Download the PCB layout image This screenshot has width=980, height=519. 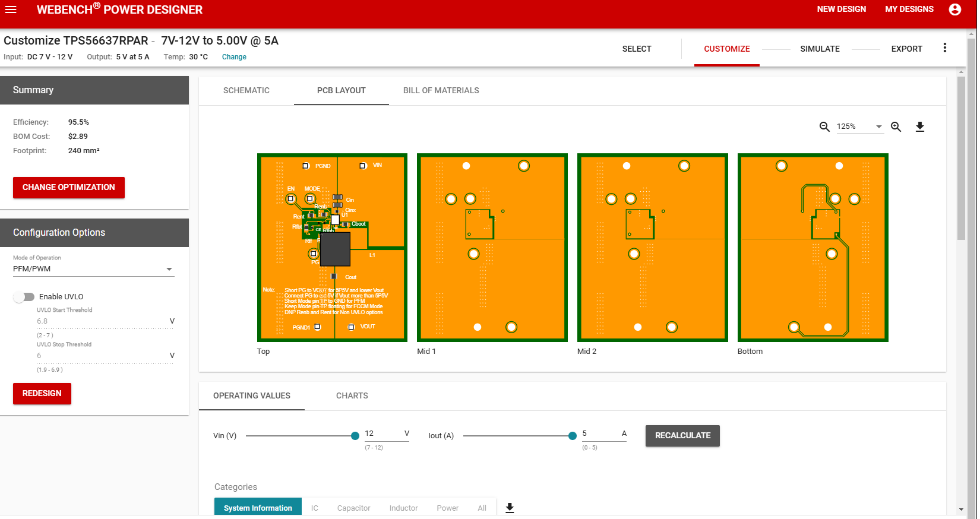(919, 126)
